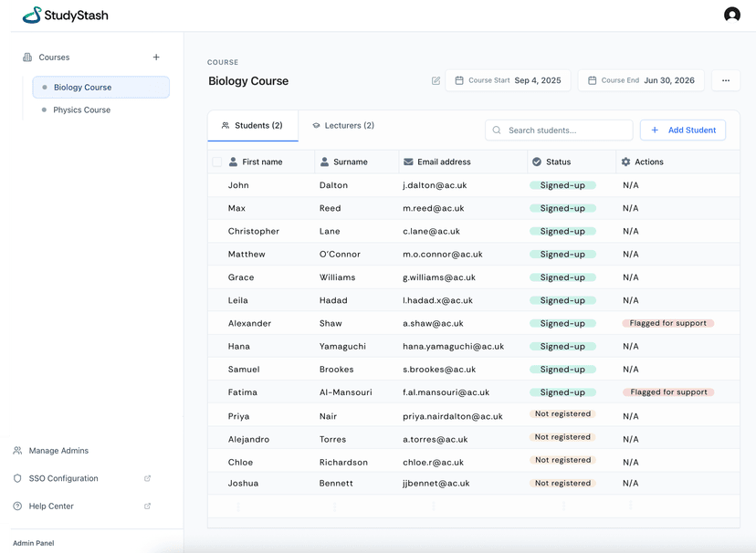Open the Course End date picker
The width and height of the screenshot is (756, 553).
[x=641, y=80]
